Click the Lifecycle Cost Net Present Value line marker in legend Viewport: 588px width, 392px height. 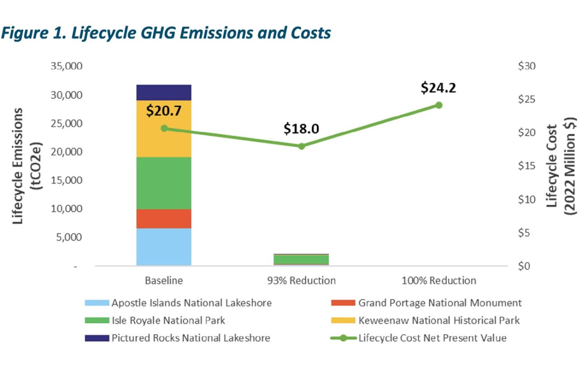click(344, 338)
